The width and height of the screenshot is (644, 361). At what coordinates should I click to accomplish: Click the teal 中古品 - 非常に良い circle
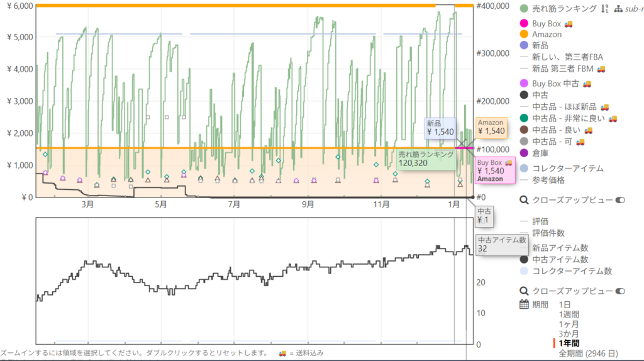point(524,118)
